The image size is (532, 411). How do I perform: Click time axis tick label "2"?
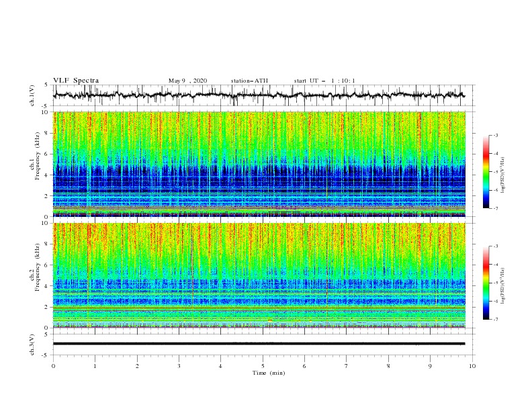pyautogui.click(x=137, y=366)
